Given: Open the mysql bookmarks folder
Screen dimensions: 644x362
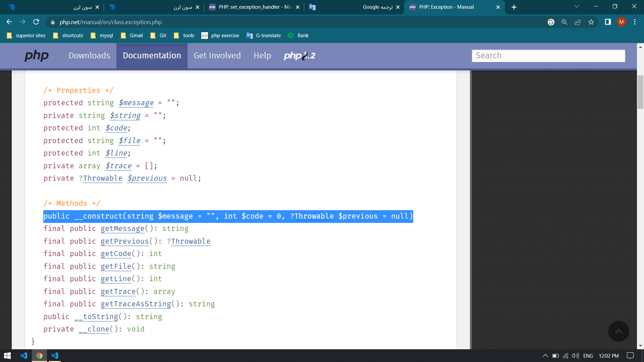Looking at the screenshot, I should [106, 35].
